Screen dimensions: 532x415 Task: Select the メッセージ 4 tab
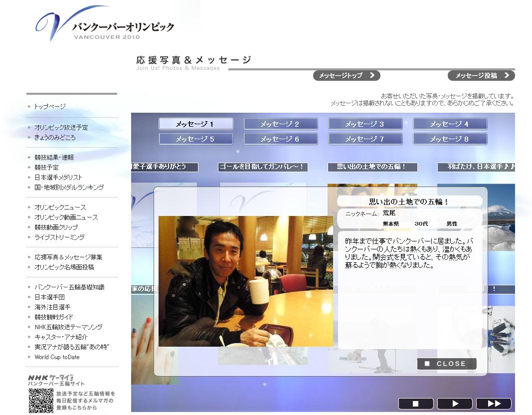pos(450,124)
